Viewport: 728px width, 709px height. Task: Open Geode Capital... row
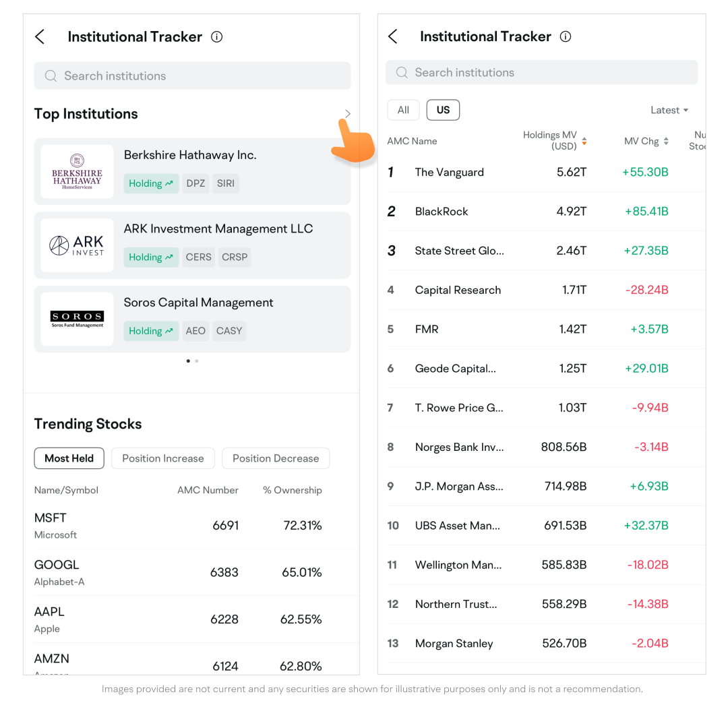547,369
